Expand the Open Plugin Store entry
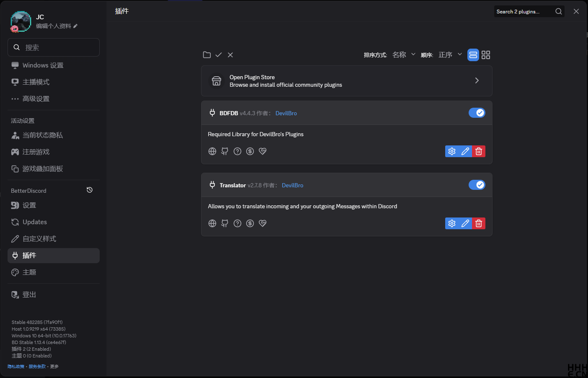Viewport: 588px width, 378px height. [477, 80]
